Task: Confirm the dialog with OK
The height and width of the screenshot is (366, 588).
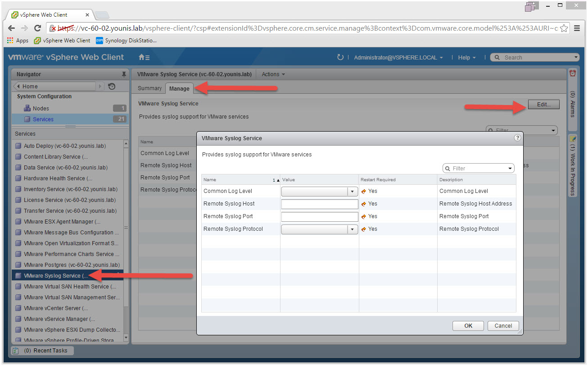Action: point(468,326)
